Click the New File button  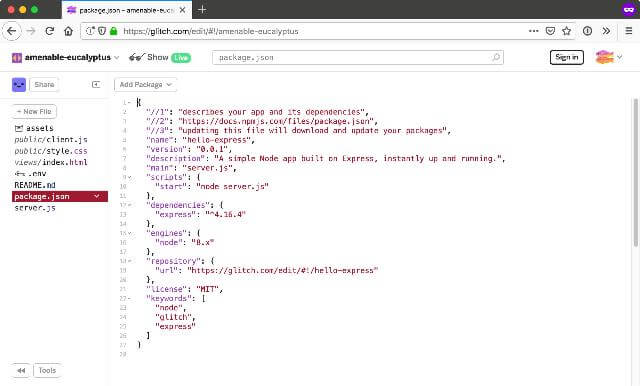click(x=34, y=111)
